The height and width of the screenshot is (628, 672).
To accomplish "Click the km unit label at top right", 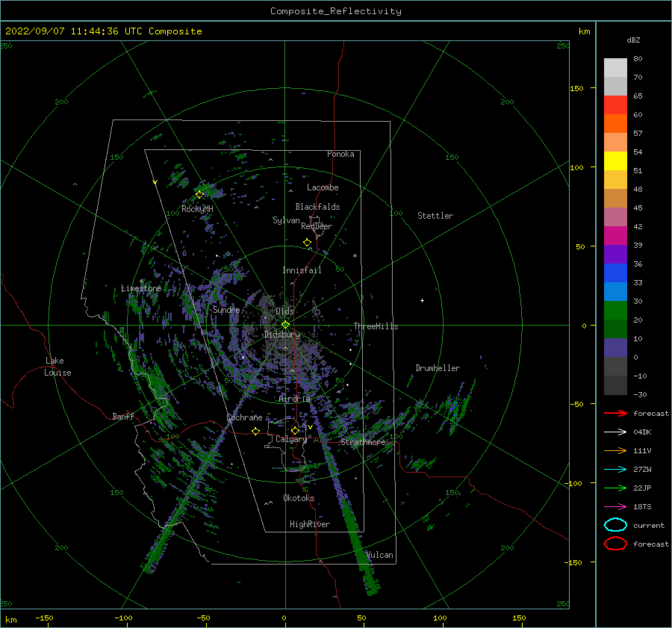I will pyautogui.click(x=584, y=31).
